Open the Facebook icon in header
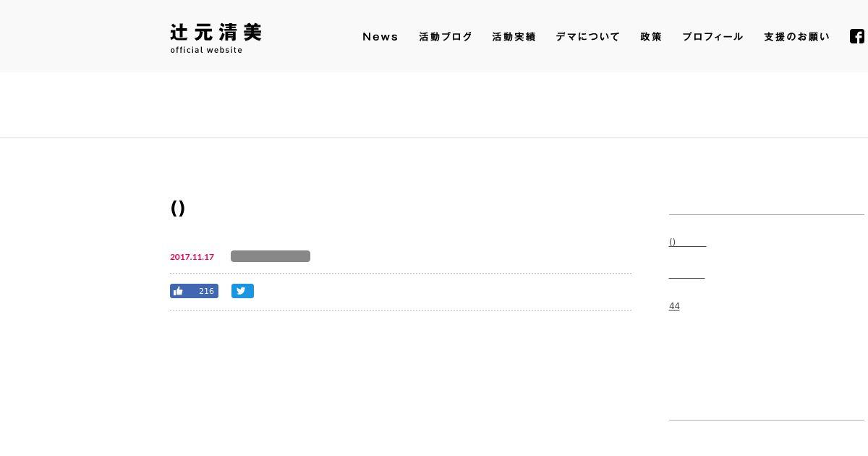Screen dimensions: 868x456 coord(857,36)
